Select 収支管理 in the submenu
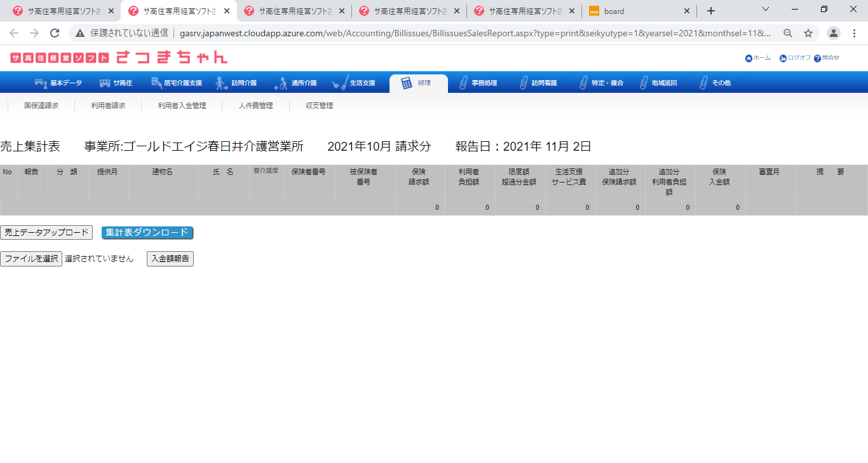The image size is (868, 463). click(319, 106)
